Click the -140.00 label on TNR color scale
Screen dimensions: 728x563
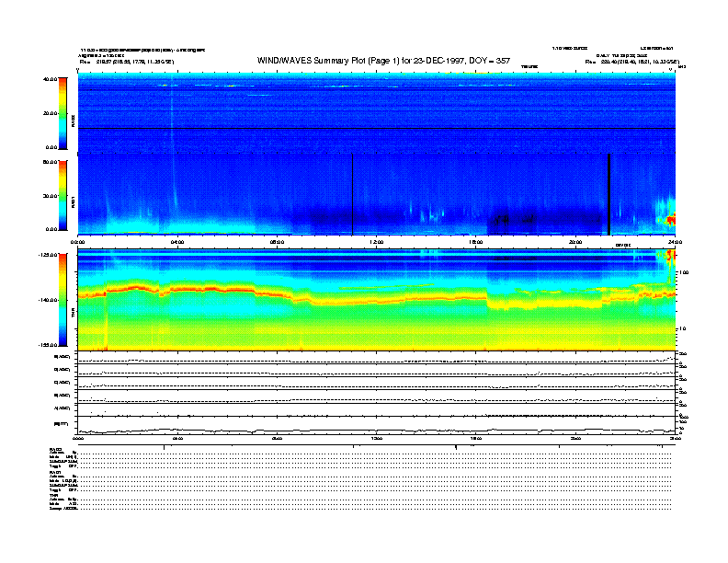tap(48, 300)
